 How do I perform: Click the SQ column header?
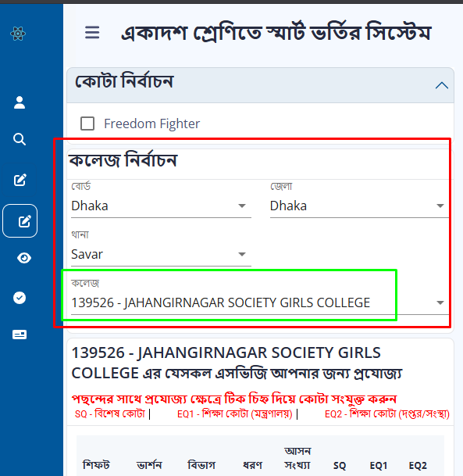(340, 465)
